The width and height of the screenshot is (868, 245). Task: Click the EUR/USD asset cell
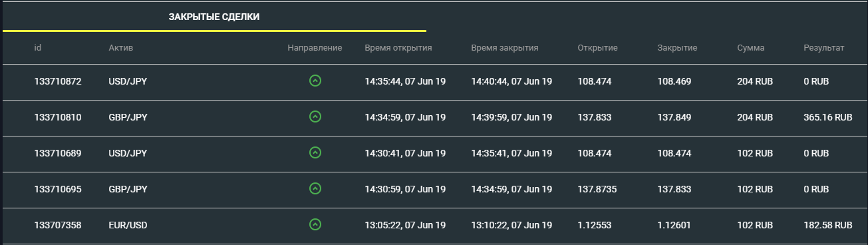[128, 225]
